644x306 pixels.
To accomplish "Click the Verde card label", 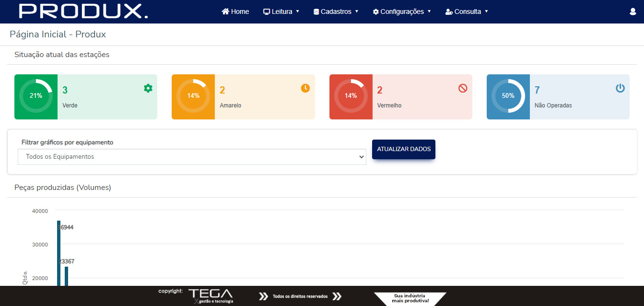I will pyautogui.click(x=70, y=105).
